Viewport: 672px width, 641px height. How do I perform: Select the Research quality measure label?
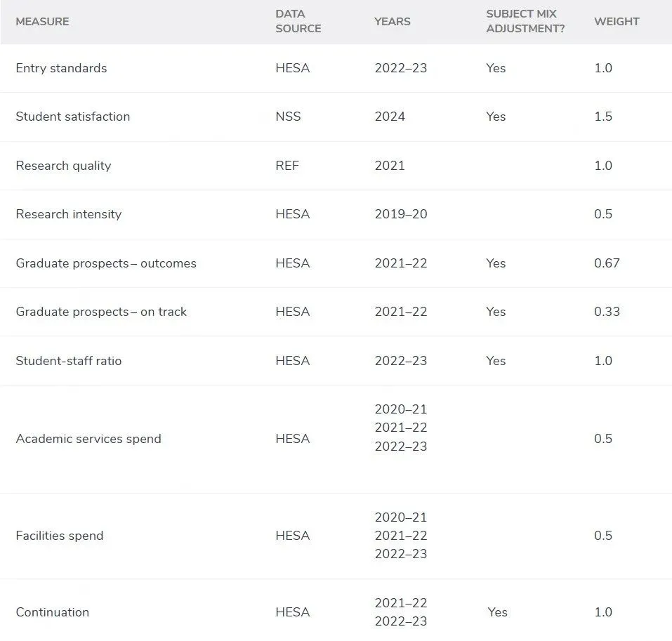tap(63, 166)
